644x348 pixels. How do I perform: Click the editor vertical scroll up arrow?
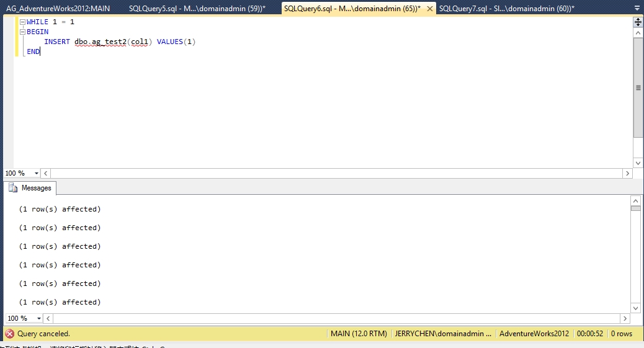638,33
